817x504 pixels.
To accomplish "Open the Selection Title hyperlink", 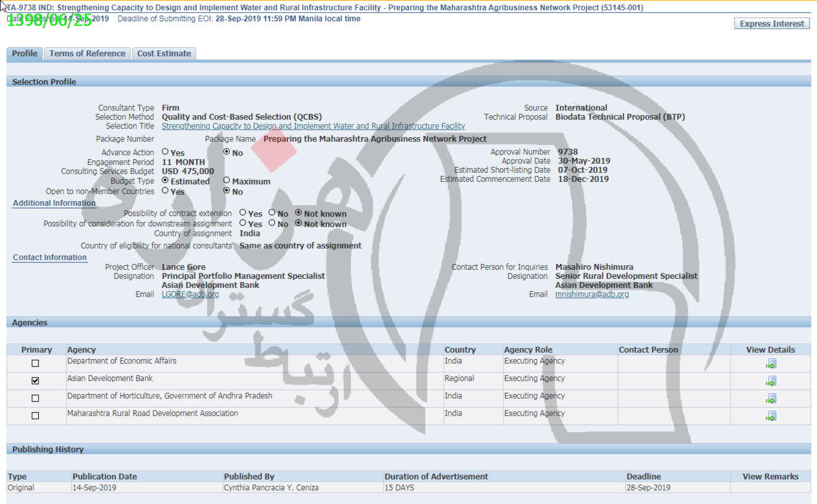I will 313,126.
